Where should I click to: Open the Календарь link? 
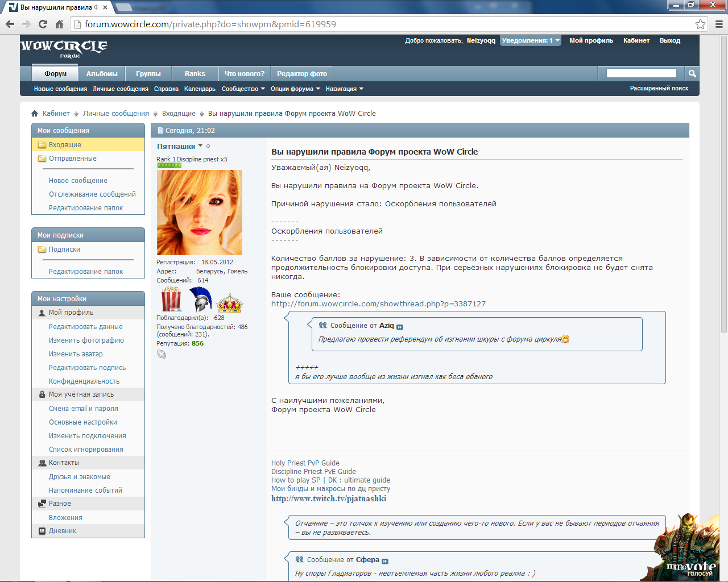[200, 89]
